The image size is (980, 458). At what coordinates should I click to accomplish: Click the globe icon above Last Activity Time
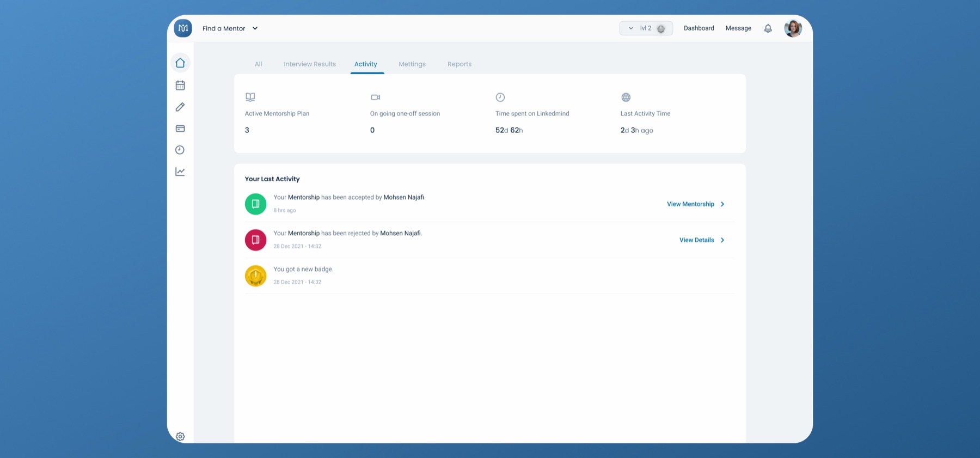tap(626, 97)
